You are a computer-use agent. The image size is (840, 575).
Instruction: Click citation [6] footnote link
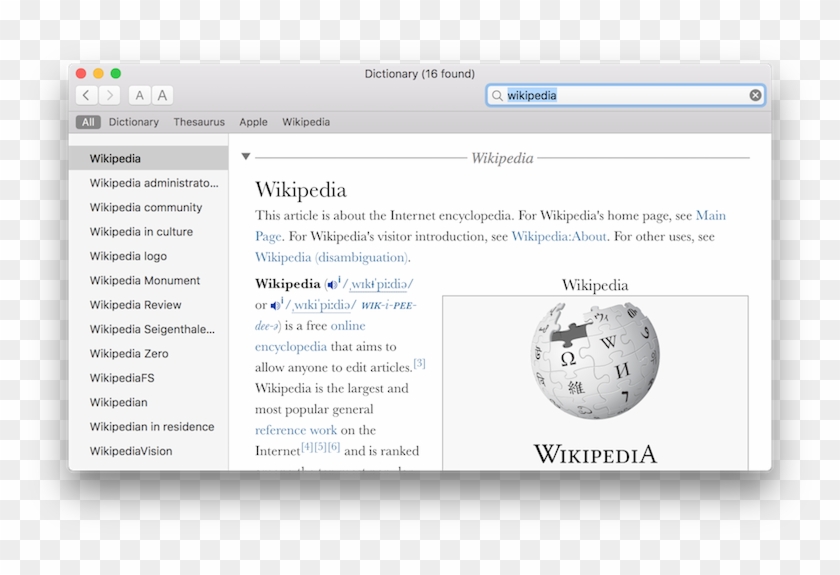(x=334, y=446)
